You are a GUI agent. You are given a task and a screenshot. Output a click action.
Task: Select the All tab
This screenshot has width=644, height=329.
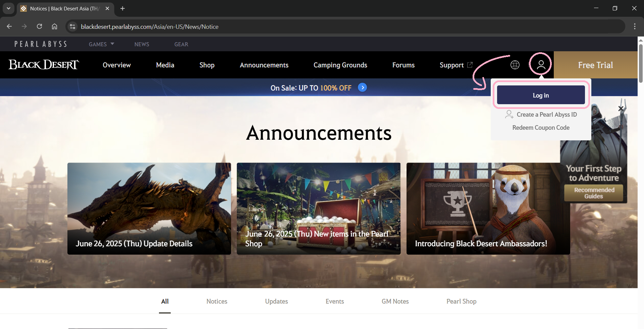pyautogui.click(x=165, y=301)
